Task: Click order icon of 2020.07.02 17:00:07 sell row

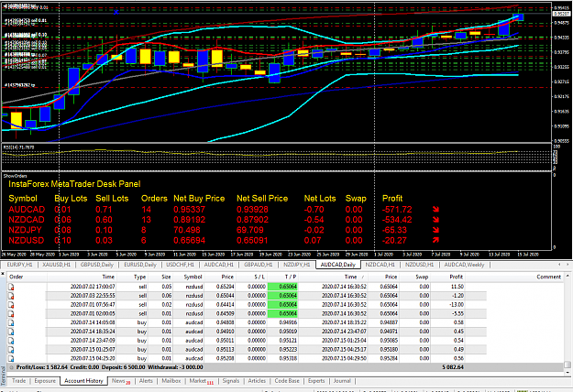Action: click(x=11, y=287)
